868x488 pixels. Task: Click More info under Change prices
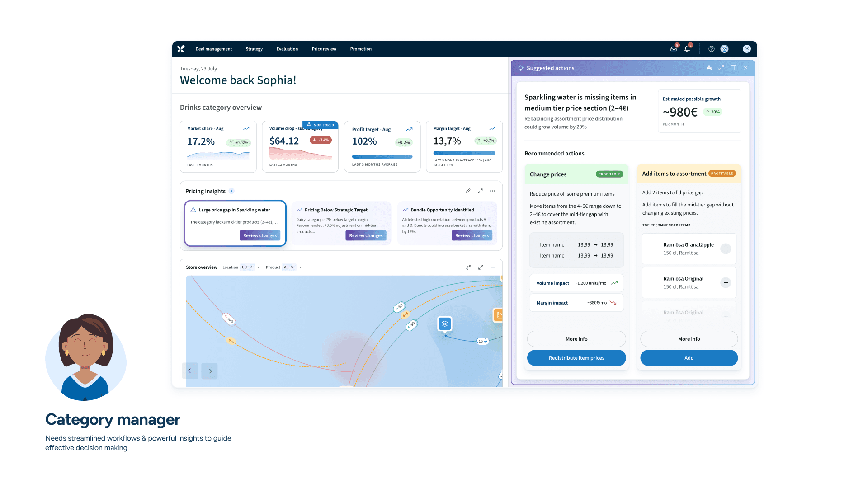pyautogui.click(x=576, y=339)
